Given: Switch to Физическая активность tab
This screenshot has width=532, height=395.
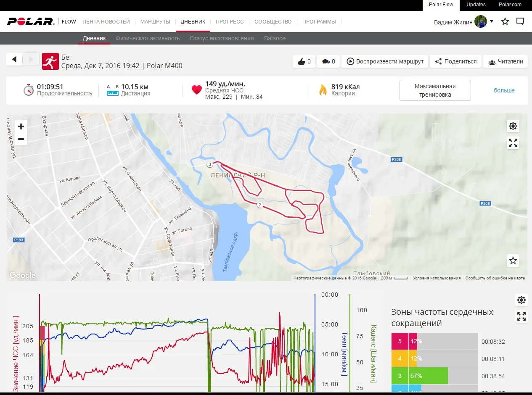Looking at the screenshot, I should (148, 38).
